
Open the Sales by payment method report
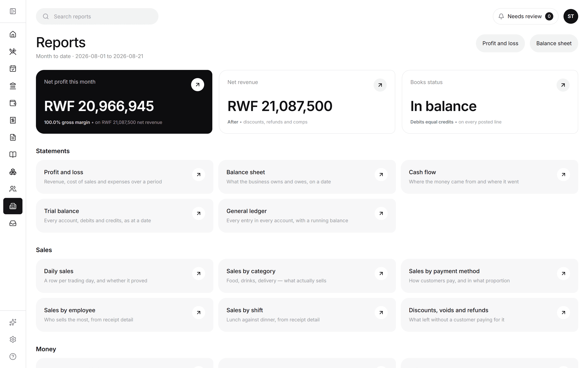pos(489,276)
